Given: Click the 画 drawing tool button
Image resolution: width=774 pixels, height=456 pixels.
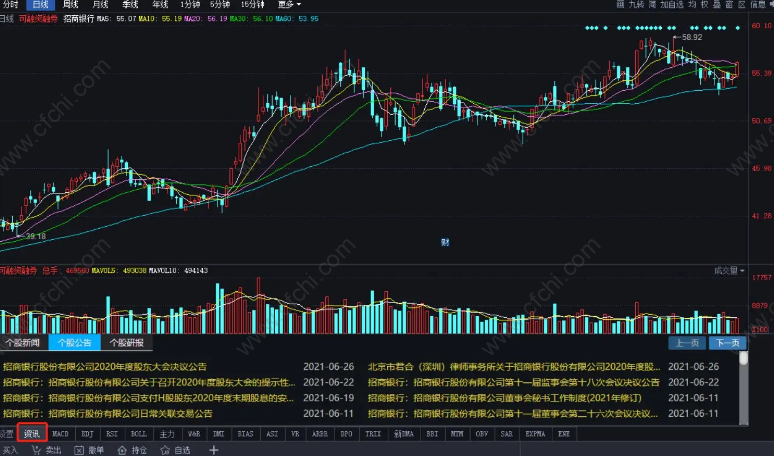Looking at the screenshot, I should click(x=620, y=4).
